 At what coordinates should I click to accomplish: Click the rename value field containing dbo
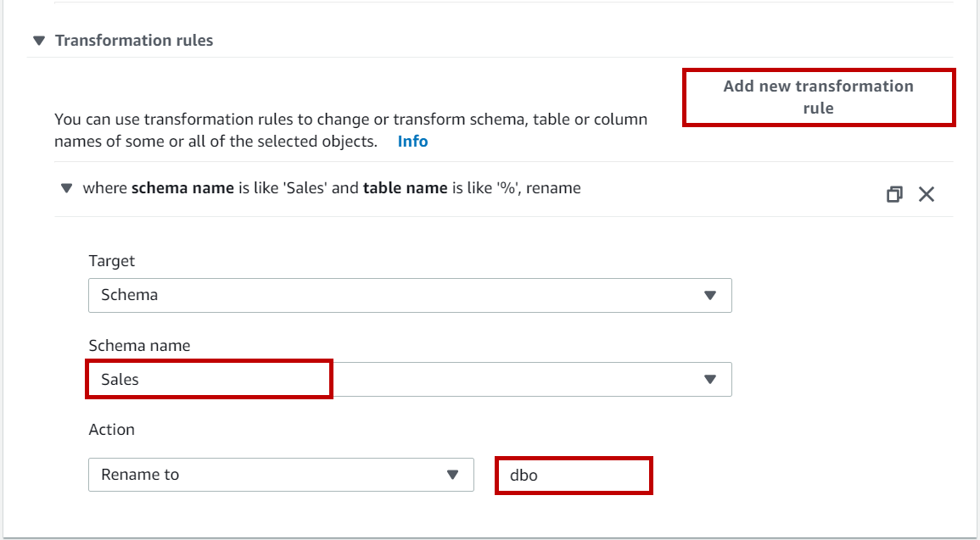tap(574, 476)
